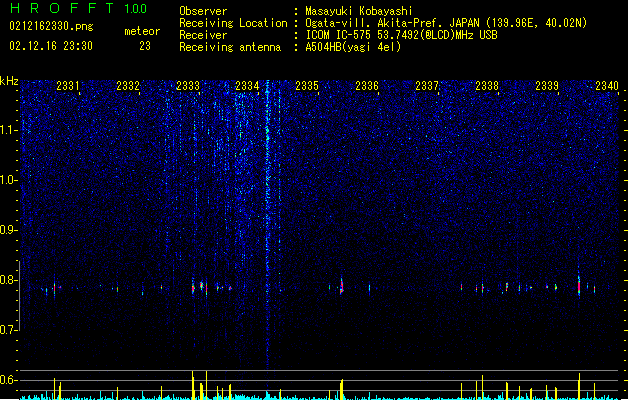Image resolution: width=629 pixels, height=400 pixels.
Task: Click the Receiver label
Action: (x=203, y=35)
